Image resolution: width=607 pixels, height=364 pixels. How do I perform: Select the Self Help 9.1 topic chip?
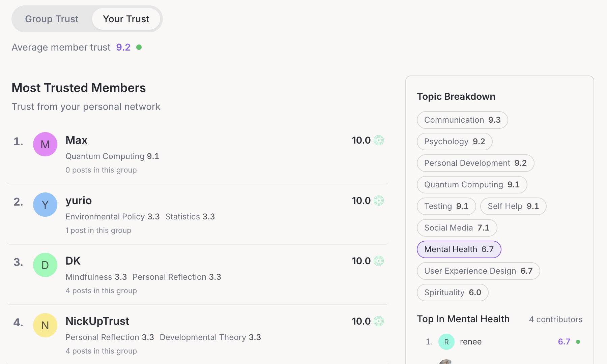tap(513, 206)
